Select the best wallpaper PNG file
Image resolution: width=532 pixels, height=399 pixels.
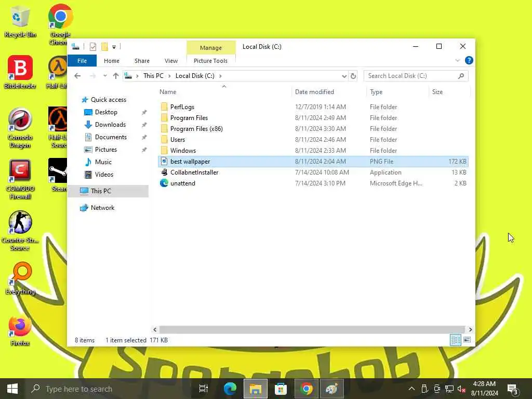point(313,162)
